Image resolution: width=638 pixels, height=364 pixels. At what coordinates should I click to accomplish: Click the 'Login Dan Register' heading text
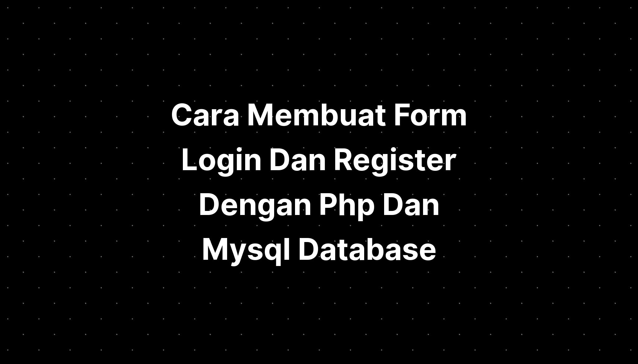coord(319,159)
